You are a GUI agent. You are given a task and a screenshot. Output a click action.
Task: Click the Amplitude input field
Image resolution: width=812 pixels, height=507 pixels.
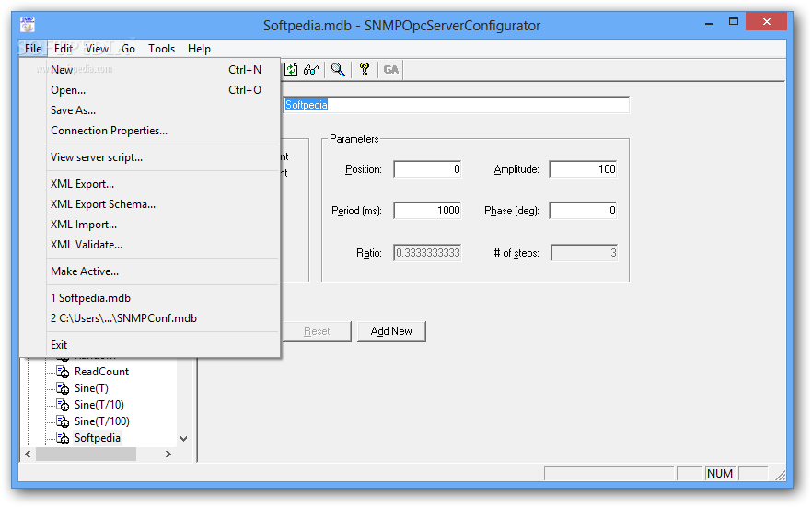(x=583, y=169)
